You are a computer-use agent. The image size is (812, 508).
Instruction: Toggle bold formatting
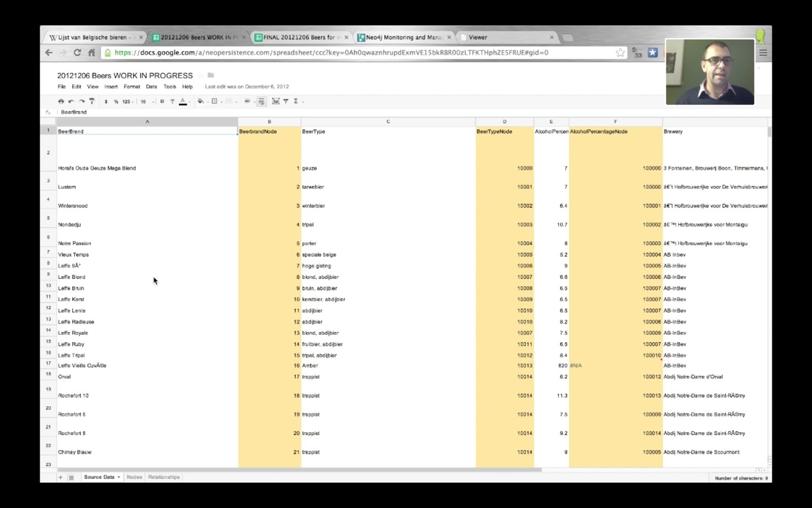[x=162, y=102]
